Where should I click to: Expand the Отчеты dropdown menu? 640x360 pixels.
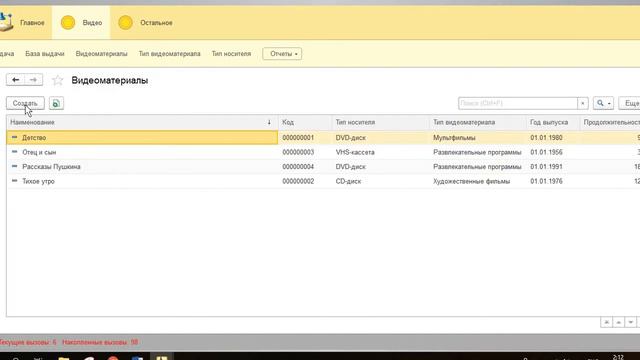(282, 54)
